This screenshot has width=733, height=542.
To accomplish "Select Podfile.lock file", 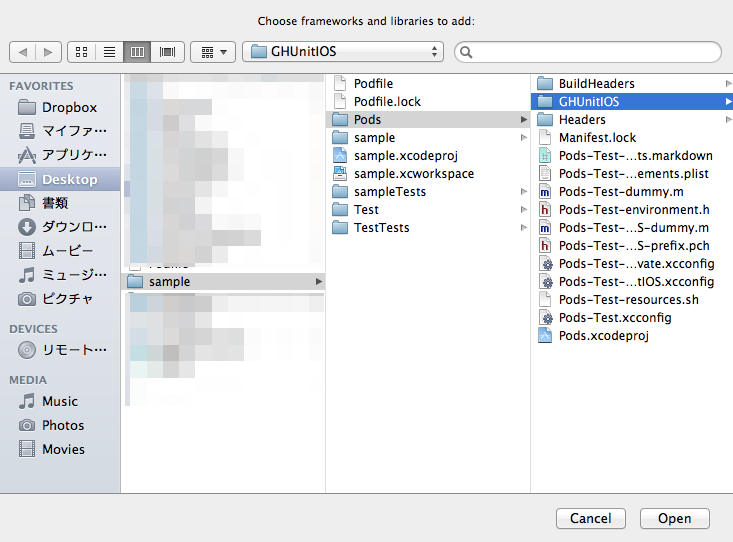I will click(428, 101).
